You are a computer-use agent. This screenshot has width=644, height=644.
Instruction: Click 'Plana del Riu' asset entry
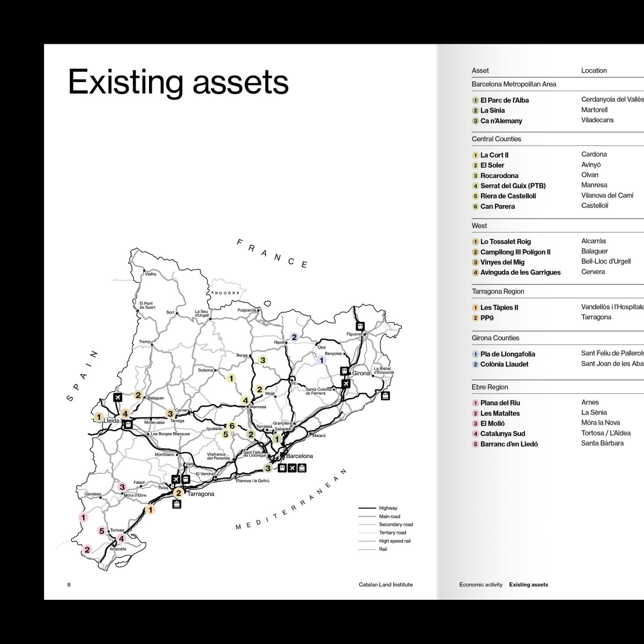pyautogui.click(x=500, y=403)
